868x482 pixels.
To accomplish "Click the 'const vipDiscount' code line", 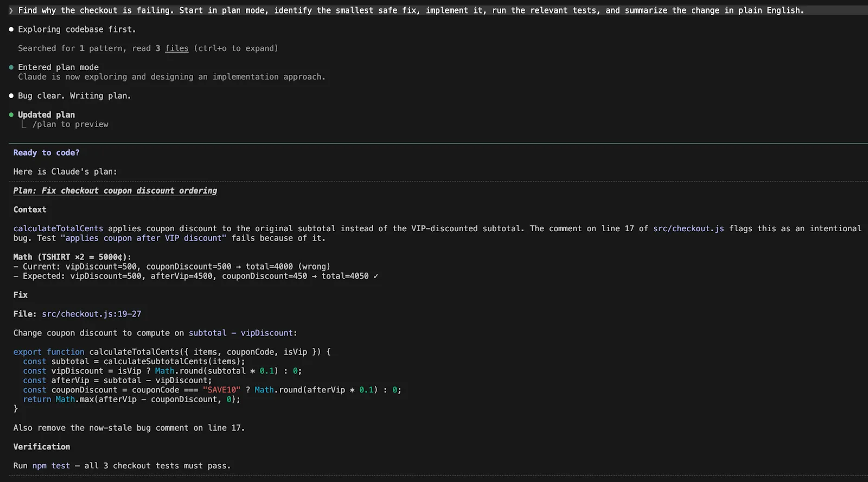I will [x=162, y=371].
